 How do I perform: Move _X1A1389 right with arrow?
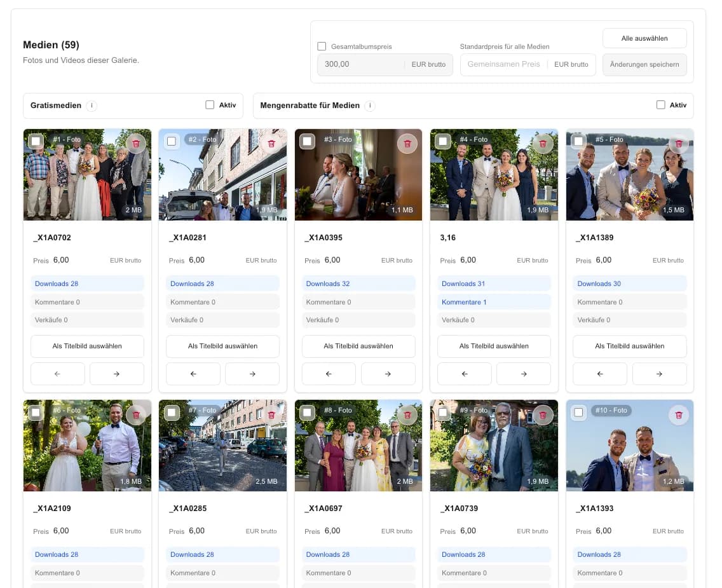point(659,374)
